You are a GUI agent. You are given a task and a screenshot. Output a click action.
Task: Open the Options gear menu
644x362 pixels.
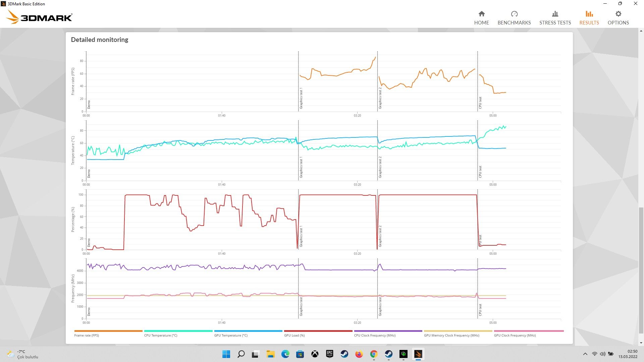(x=618, y=14)
